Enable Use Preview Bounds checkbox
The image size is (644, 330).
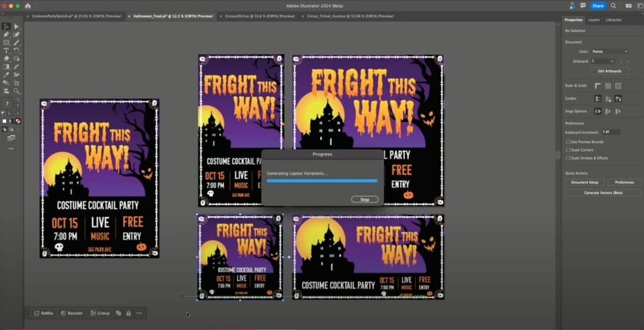[x=569, y=141]
